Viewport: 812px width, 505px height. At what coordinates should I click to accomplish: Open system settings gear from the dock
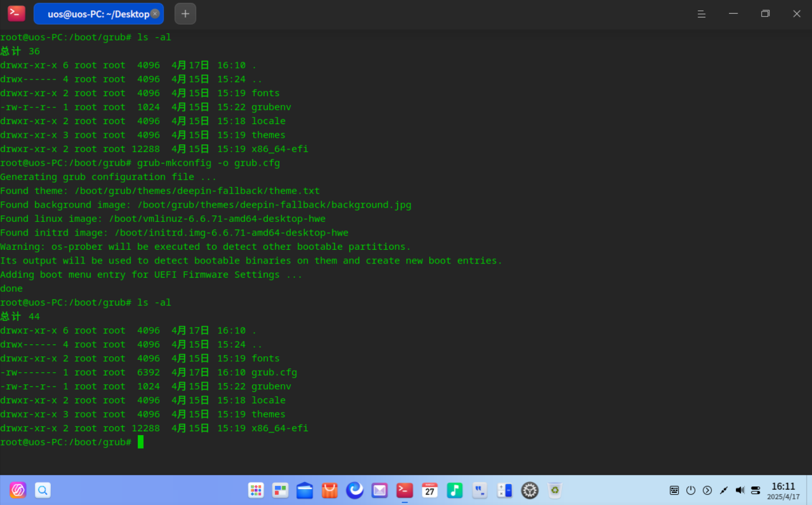click(x=529, y=490)
